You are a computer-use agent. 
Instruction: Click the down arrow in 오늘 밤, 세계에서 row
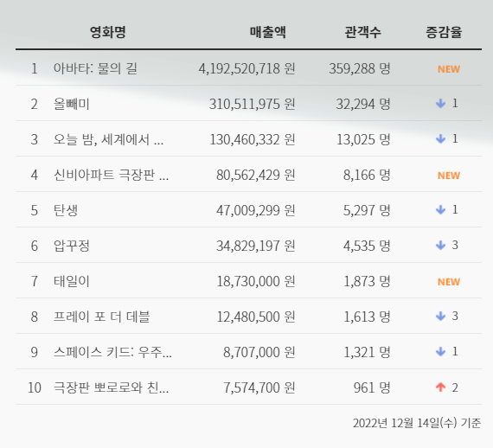[x=441, y=138]
